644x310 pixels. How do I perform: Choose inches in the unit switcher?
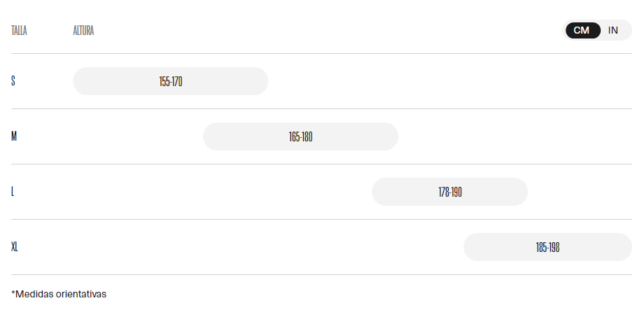click(613, 30)
